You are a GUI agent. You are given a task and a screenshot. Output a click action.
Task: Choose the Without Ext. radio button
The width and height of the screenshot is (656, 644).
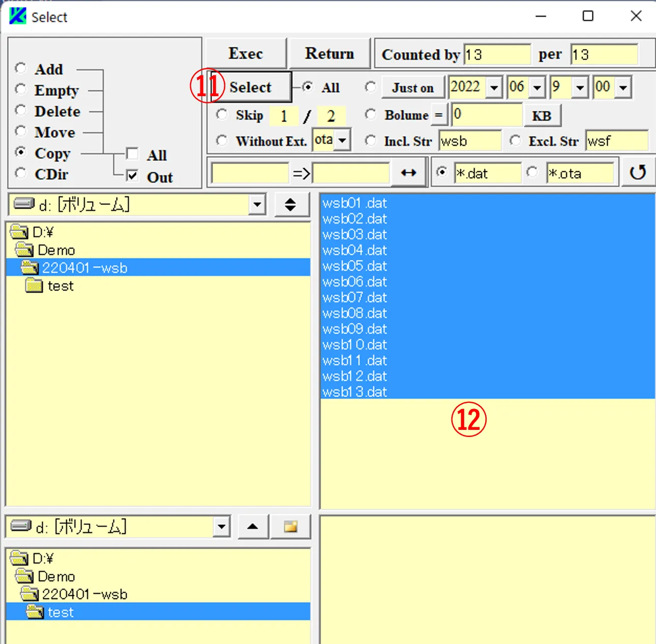[x=222, y=140]
